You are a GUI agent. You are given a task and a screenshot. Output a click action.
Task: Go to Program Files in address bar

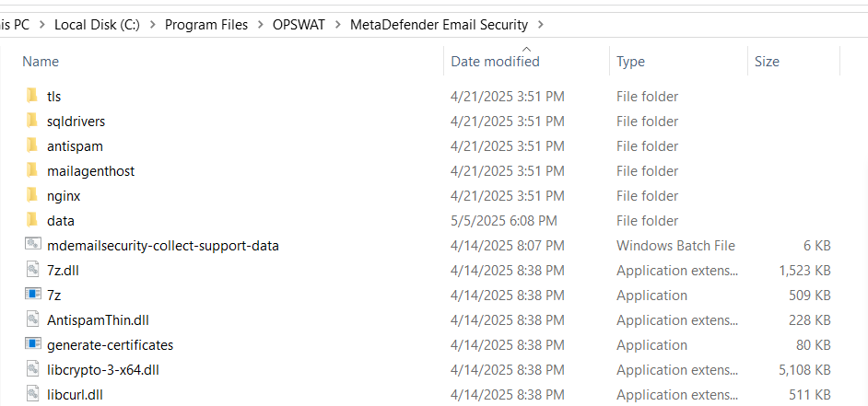click(x=206, y=25)
